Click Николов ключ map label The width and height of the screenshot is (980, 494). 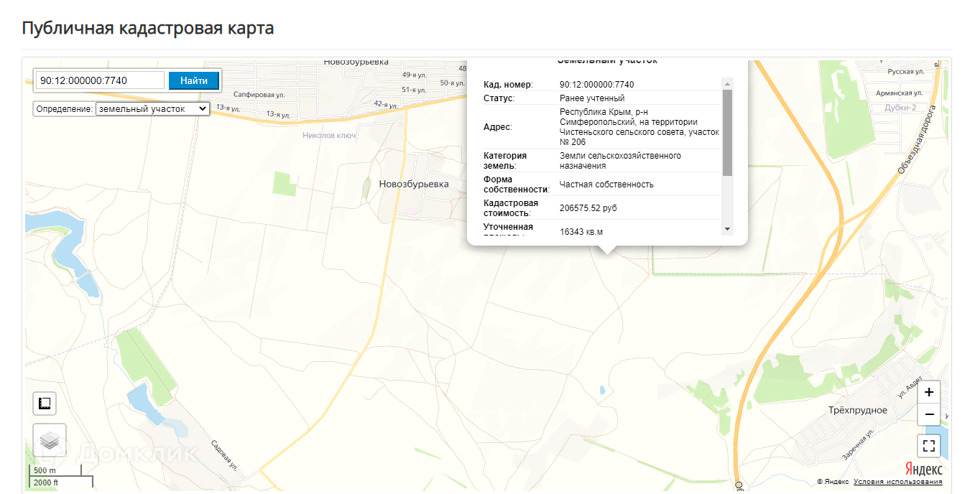tap(329, 135)
